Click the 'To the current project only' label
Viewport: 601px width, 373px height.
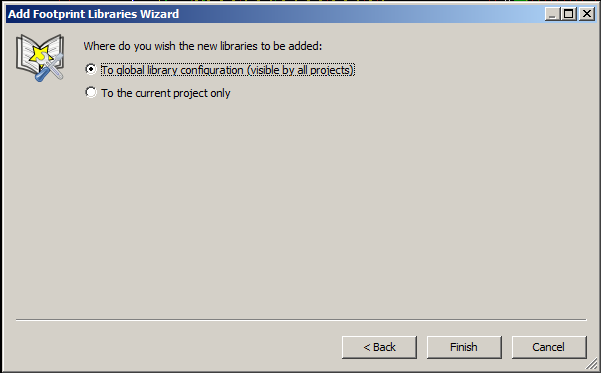click(x=166, y=93)
